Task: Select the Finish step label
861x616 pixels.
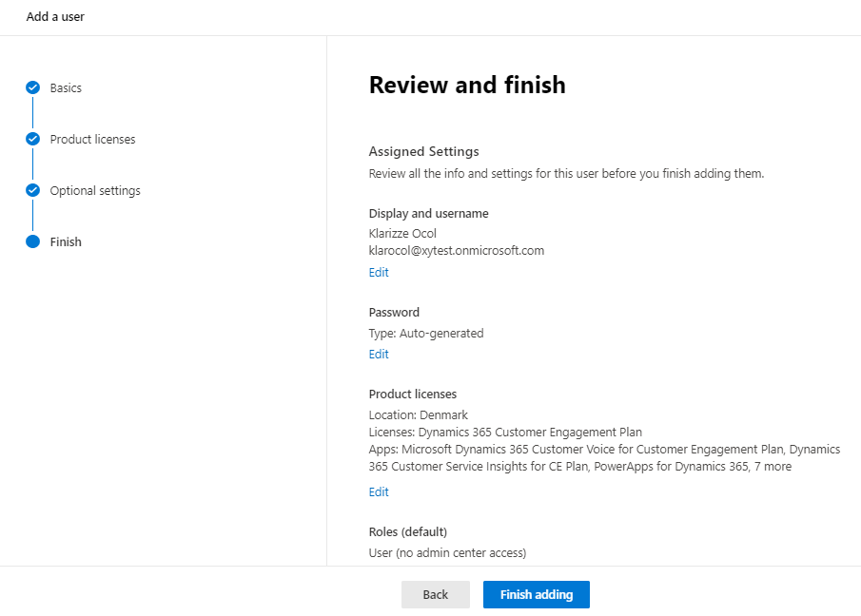Action: coord(66,241)
